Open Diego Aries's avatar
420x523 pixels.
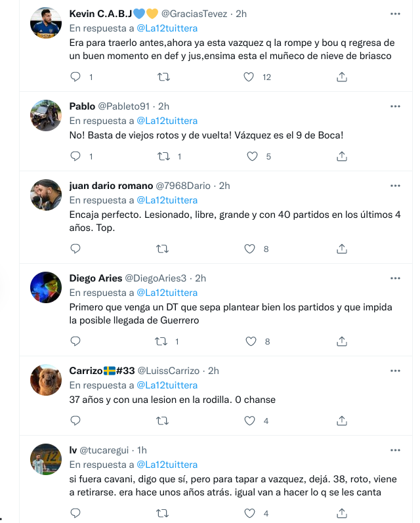pos(46,286)
